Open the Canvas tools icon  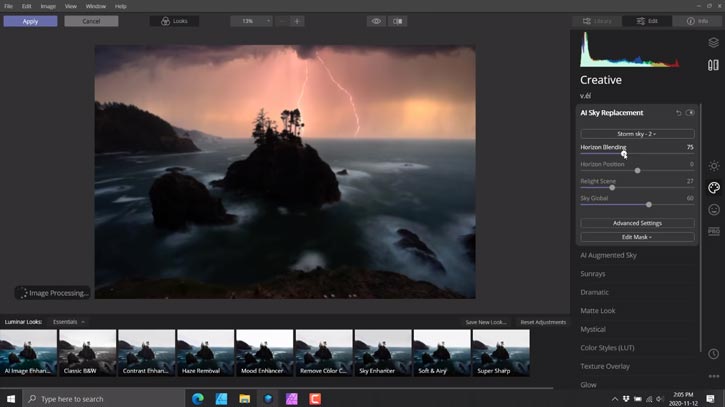[713, 65]
